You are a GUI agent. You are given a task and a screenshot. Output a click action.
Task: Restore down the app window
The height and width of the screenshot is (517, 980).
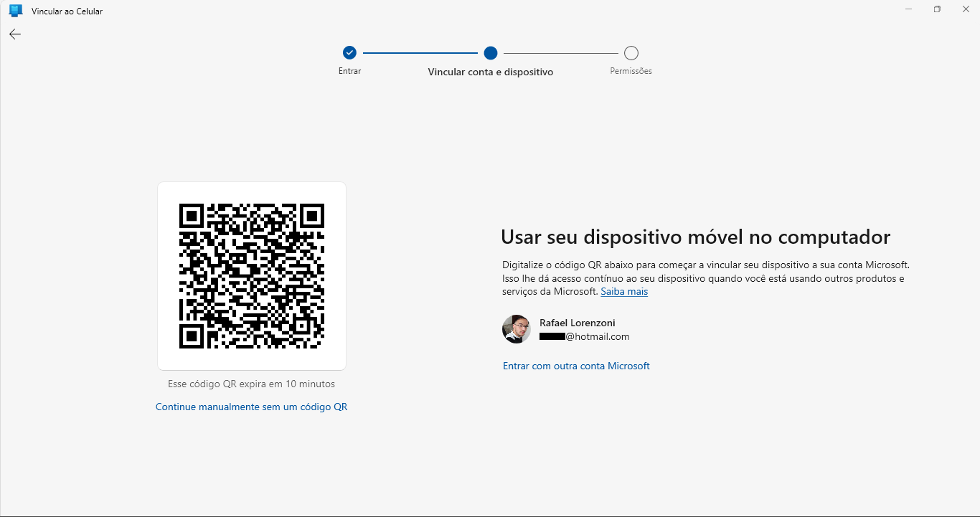pyautogui.click(x=937, y=9)
